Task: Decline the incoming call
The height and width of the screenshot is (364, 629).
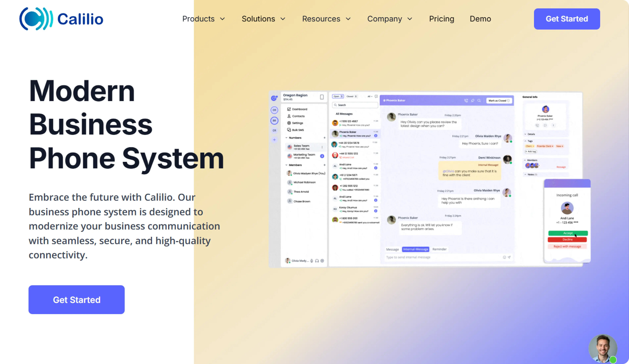Action: pyautogui.click(x=567, y=240)
